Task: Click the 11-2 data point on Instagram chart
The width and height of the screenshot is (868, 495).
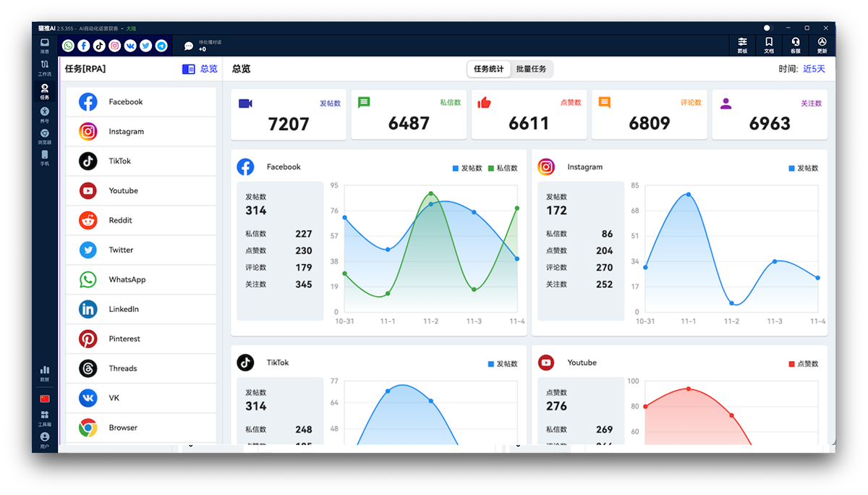Action: (x=731, y=303)
